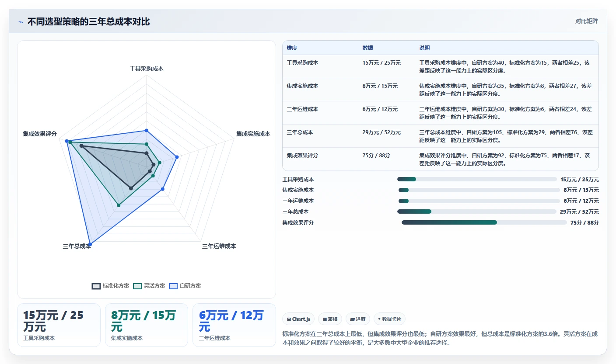Select the 集成实施成本 table row label
616x364 pixels.
(x=302, y=86)
